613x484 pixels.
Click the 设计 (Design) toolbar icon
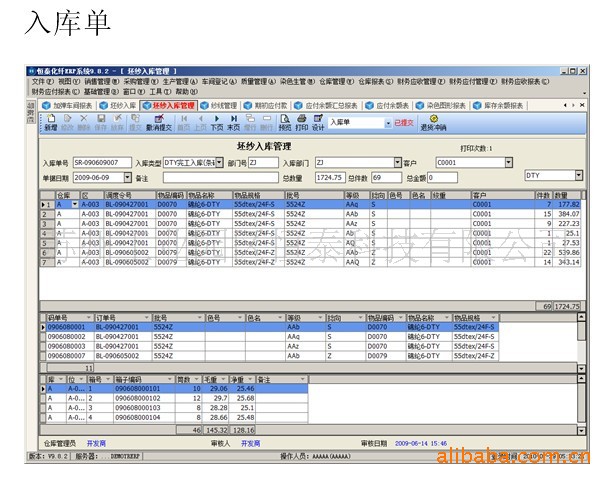[318, 123]
